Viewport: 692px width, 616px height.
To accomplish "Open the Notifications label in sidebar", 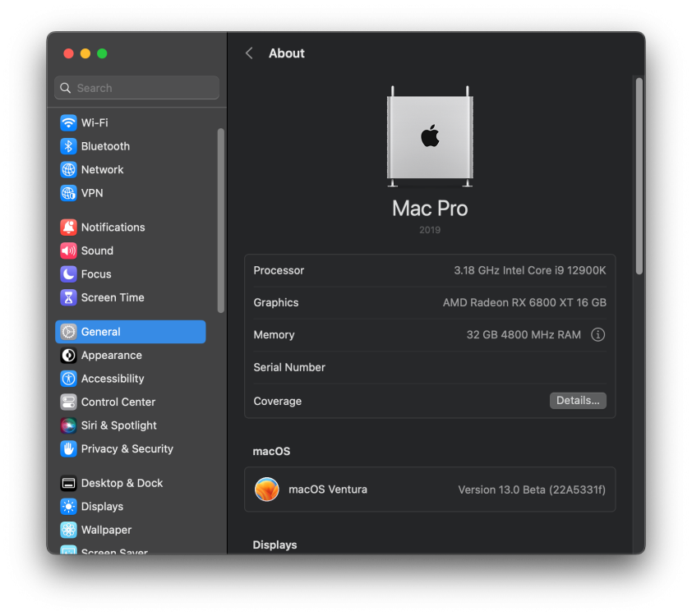I will click(x=113, y=227).
